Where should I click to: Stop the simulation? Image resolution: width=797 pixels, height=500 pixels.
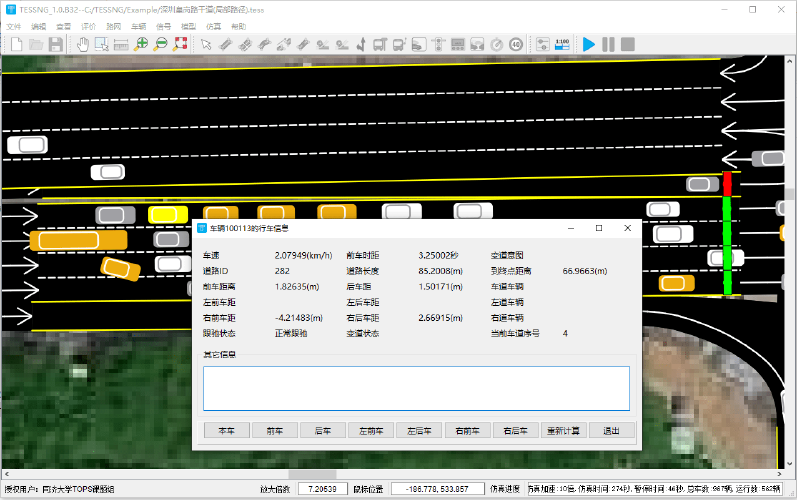pyautogui.click(x=628, y=45)
